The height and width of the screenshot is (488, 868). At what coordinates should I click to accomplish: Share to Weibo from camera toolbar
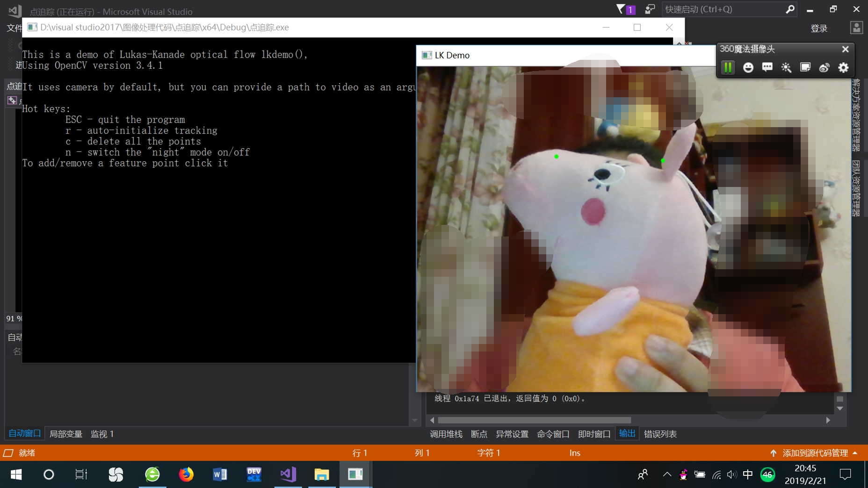(x=824, y=68)
